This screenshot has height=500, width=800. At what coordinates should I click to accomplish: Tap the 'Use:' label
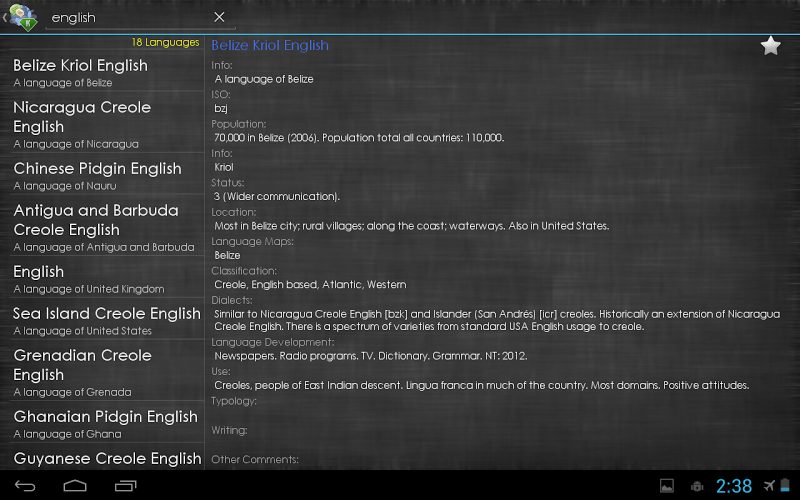click(x=220, y=371)
